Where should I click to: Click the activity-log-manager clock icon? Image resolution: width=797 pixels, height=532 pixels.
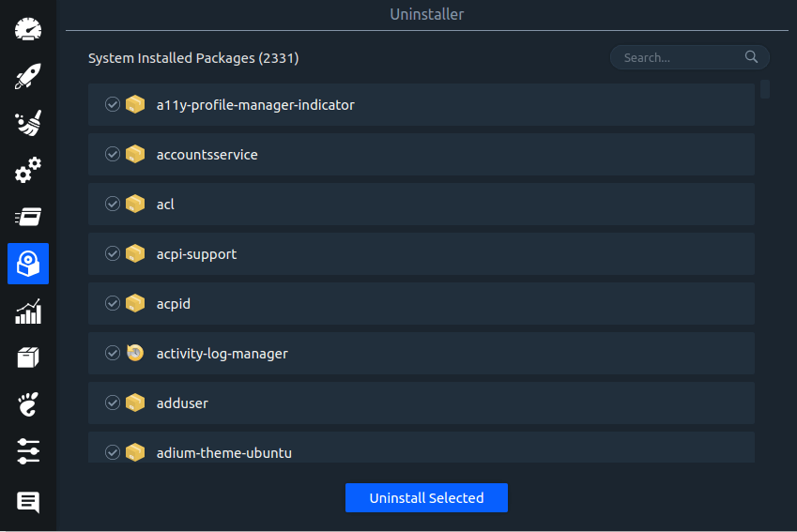pos(135,353)
